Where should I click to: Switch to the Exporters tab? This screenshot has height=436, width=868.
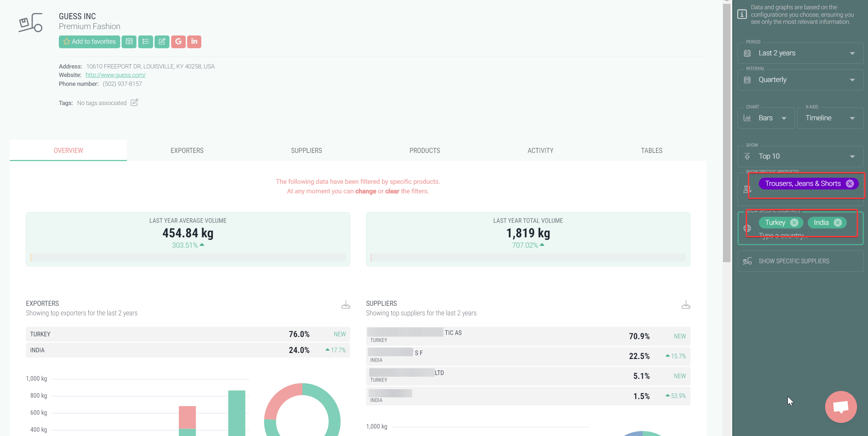187,150
